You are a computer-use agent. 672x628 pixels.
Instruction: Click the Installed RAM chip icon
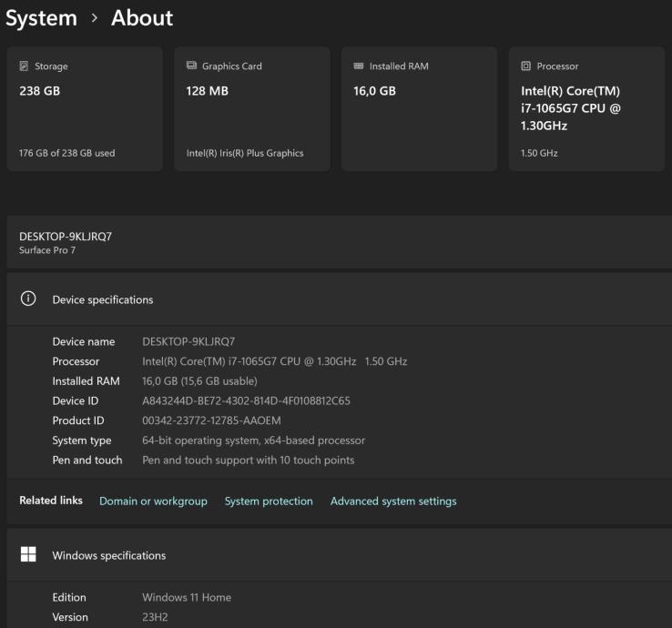click(x=358, y=66)
